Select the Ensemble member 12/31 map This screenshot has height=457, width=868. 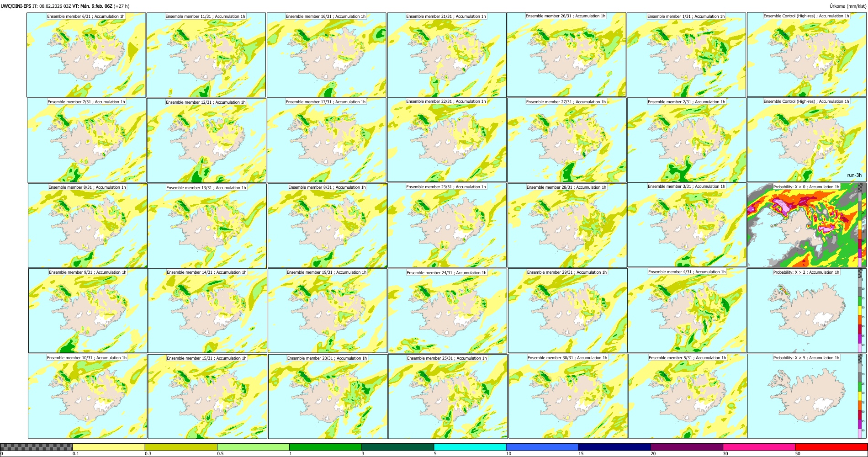click(206, 140)
